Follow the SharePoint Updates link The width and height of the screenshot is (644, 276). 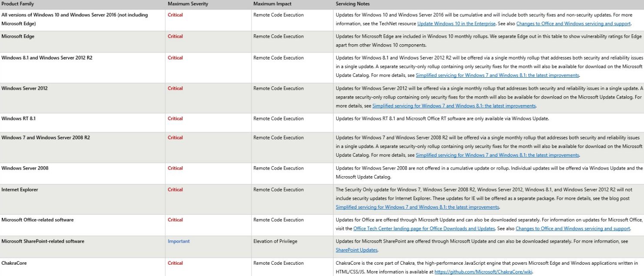[x=357, y=250]
